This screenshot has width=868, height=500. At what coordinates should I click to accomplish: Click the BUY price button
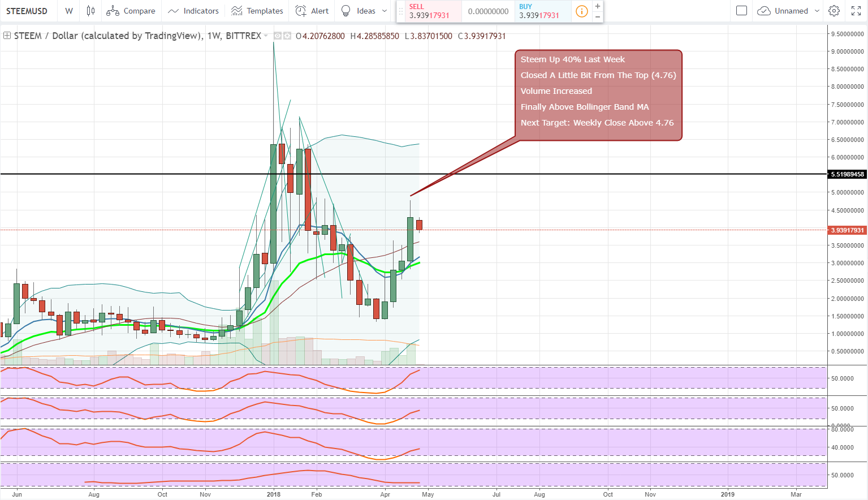pos(543,11)
